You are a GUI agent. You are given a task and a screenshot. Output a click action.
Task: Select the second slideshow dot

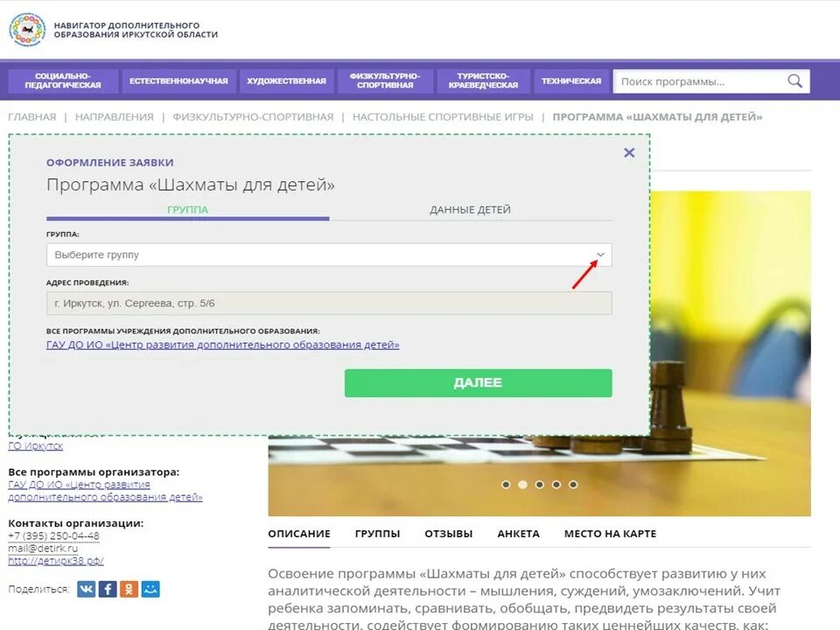(x=523, y=484)
